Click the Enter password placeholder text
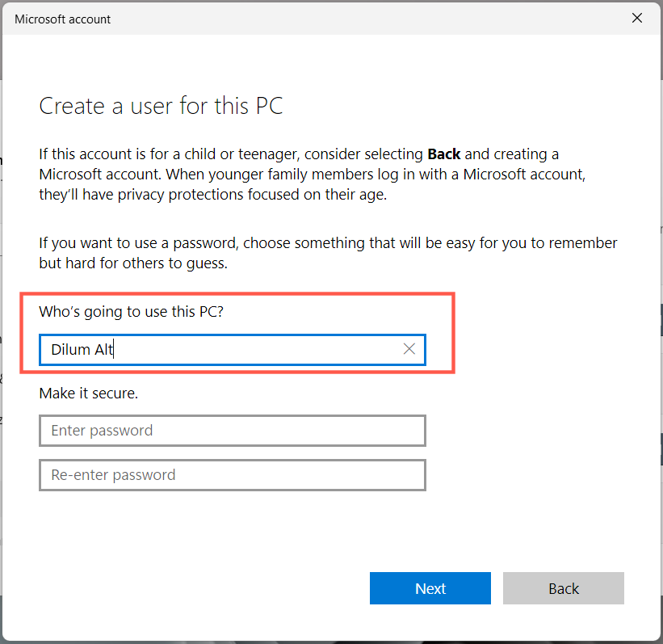The height and width of the screenshot is (644, 663). click(x=102, y=431)
